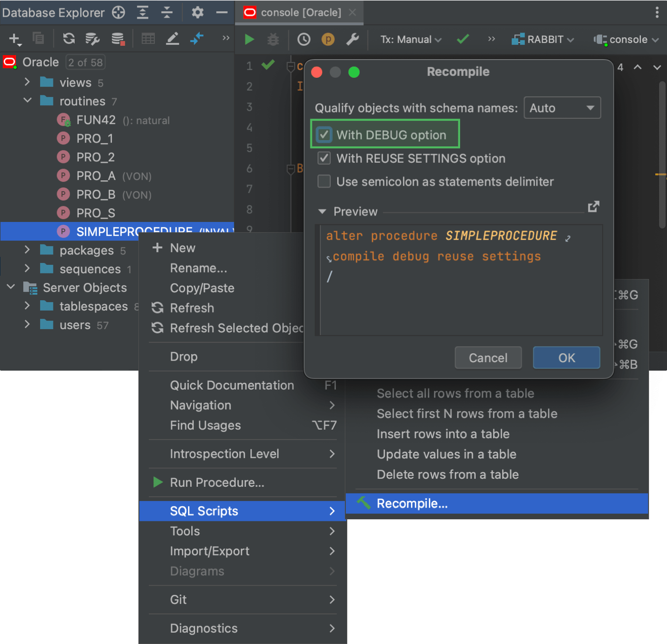Open the Debug bug icon in console toolbar
Viewport: 667px width, 644px height.
(273, 39)
